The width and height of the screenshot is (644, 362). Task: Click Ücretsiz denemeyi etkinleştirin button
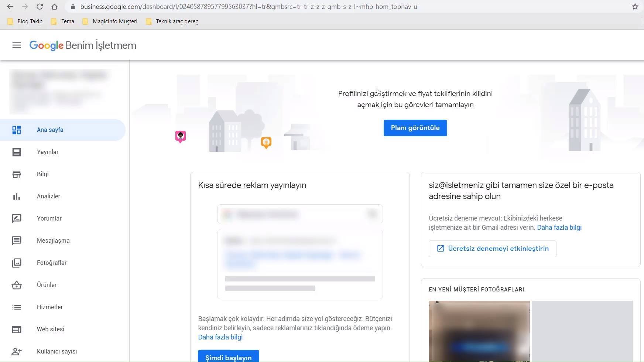pos(492,249)
